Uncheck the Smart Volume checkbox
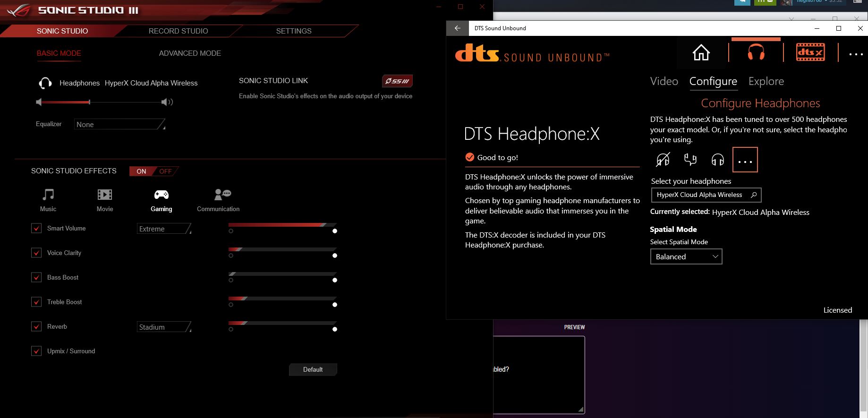 36,229
